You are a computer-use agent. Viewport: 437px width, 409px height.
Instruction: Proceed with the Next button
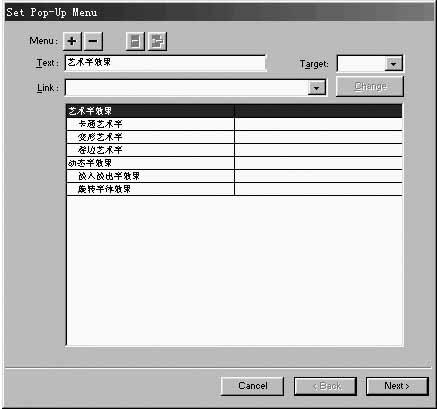397,386
